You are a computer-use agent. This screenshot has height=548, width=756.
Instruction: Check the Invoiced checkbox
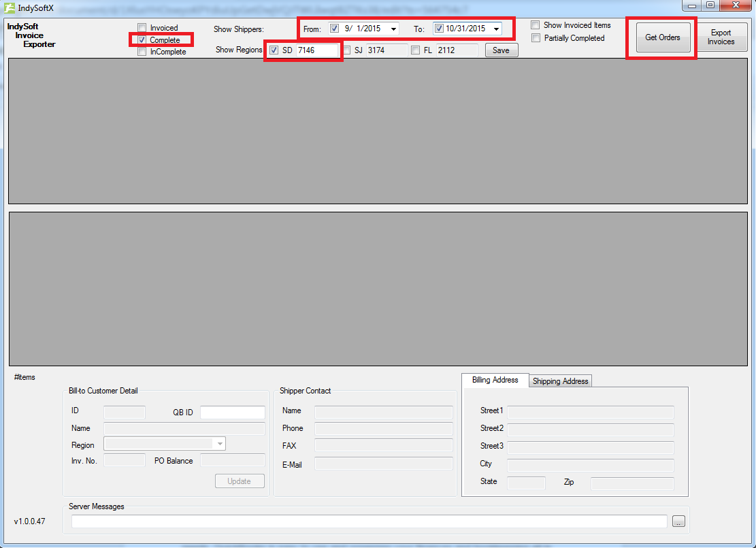[142, 28]
